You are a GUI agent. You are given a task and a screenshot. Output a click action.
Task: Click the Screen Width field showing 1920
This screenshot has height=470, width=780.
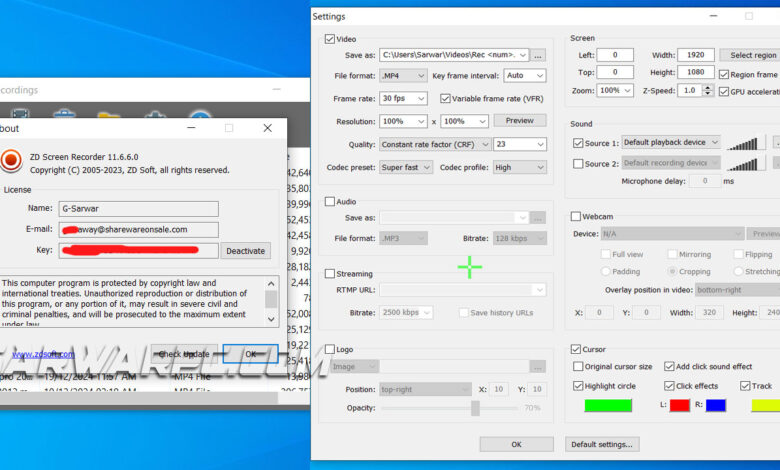[696, 55]
